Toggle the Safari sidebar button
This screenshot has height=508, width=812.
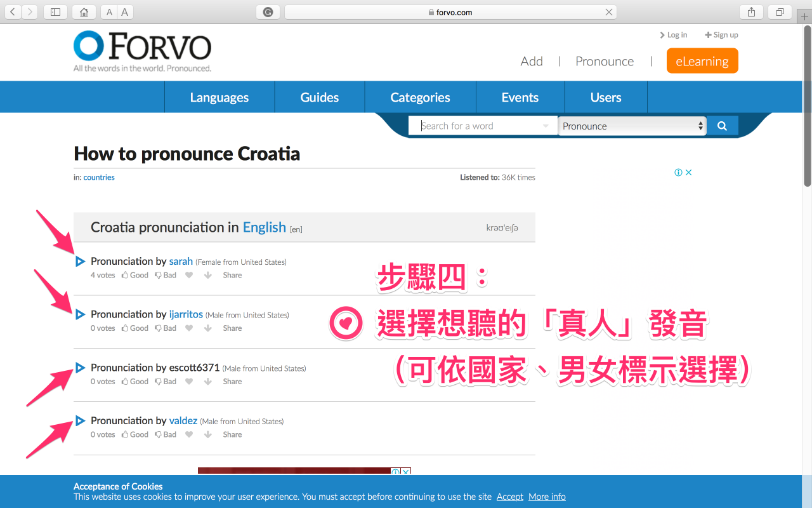(56, 12)
